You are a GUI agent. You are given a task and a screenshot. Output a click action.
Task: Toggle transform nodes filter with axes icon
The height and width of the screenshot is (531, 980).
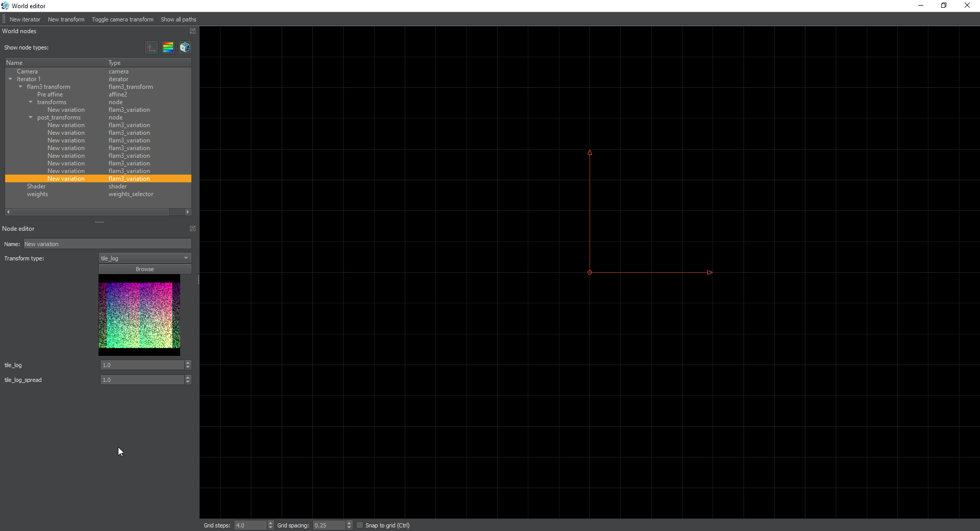tap(151, 47)
